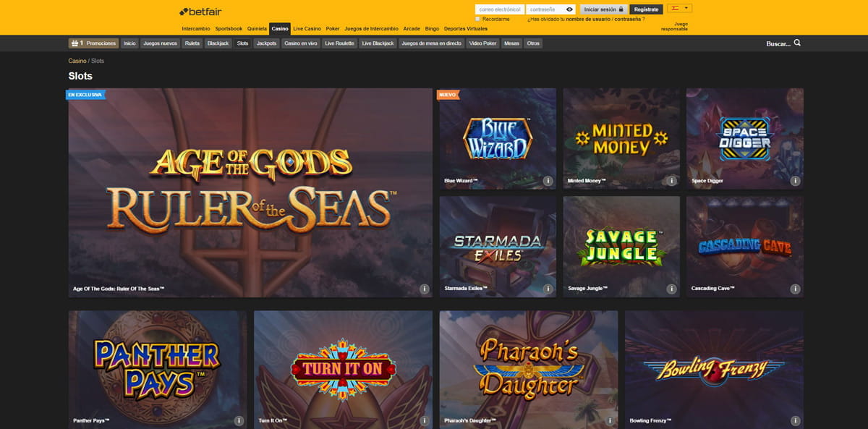Open the Cascading Cave game thumbnail
868x429 pixels.
(745, 247)
